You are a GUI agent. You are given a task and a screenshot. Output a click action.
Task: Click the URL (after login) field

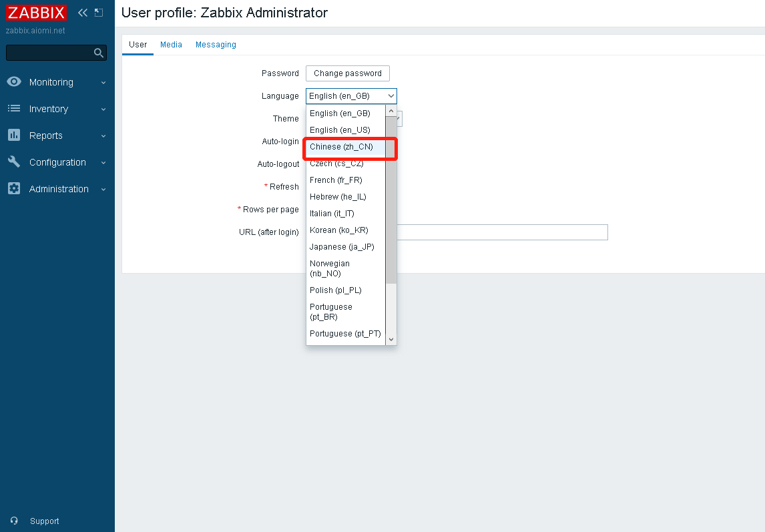click(501, 232)
